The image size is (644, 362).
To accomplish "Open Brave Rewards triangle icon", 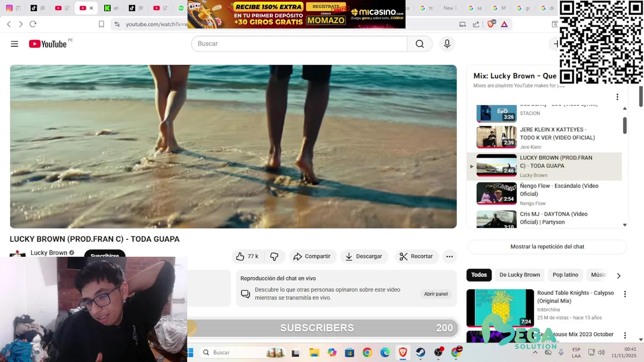I will pos(504,24).
